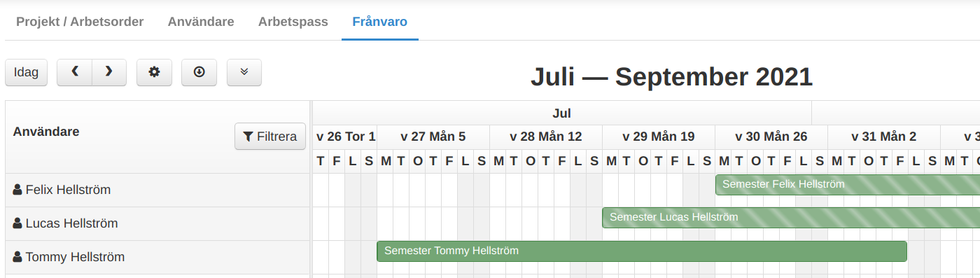Select the Frånvaro tab

coord(380,22)
